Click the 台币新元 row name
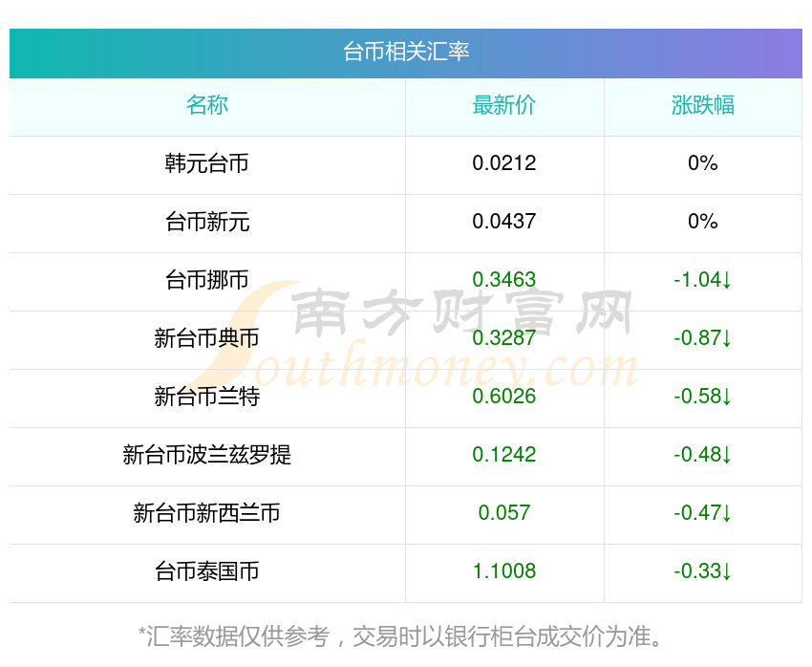 pyautogui.click(x=207, y=222)
